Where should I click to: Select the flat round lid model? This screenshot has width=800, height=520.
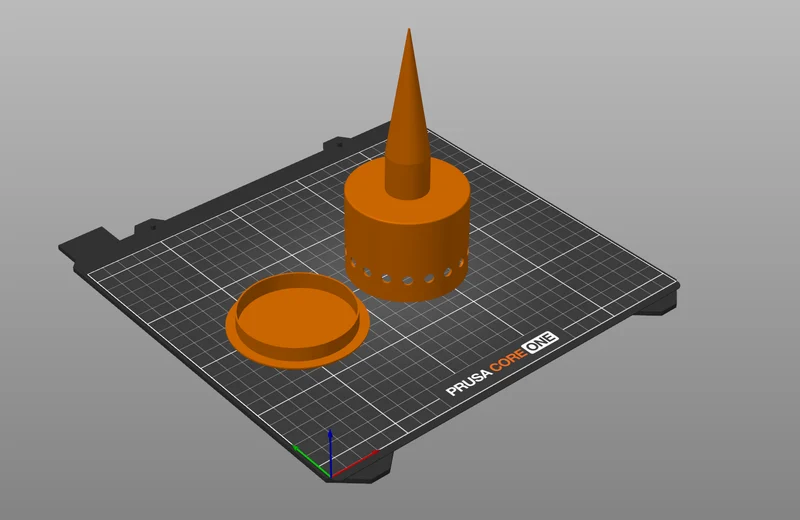point(297,320)
